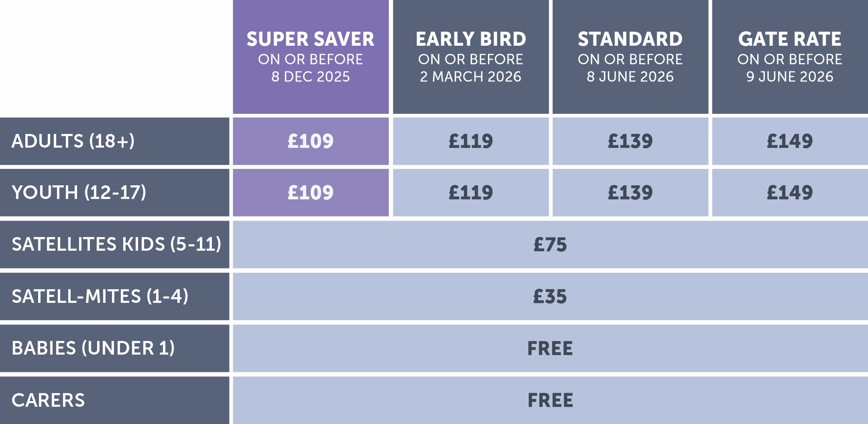868x424 pixels.
Task: Select the Super Saver column header
Action: [x=311, y=57]
